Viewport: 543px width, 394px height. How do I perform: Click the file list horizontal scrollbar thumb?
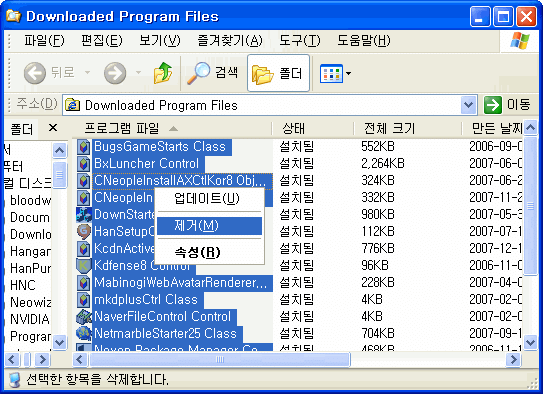click(220, 360)
